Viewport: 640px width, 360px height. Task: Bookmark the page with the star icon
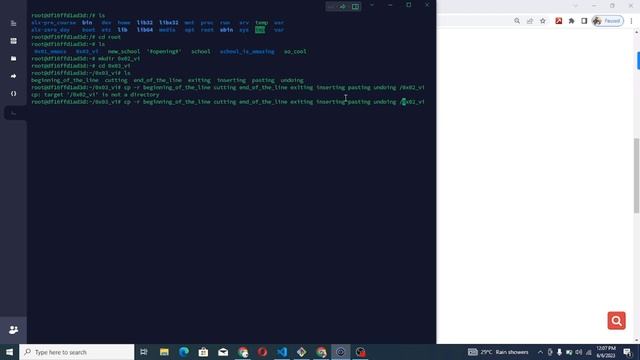click(x=542, y=21)
